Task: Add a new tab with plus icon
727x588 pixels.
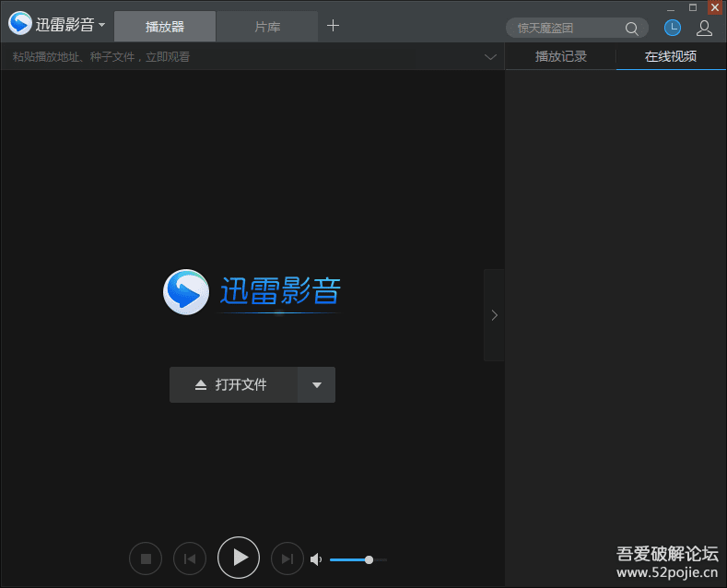Action: (333, 26)
